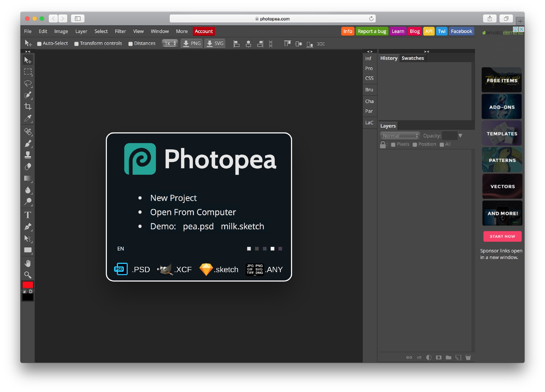Click the layer effects 'eff' icon

pos(419,357)
